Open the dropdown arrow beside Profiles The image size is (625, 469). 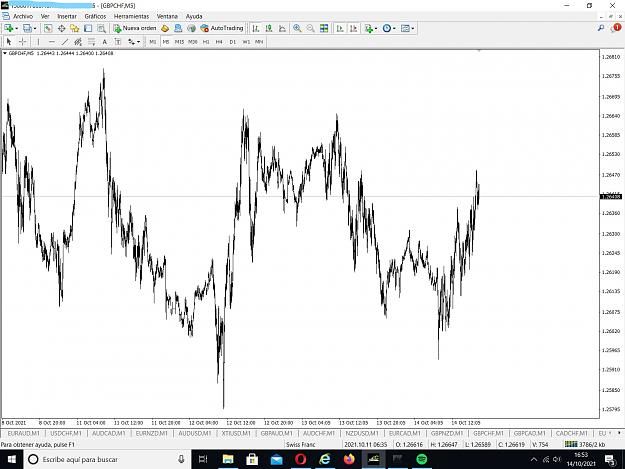tap(35, 28)
